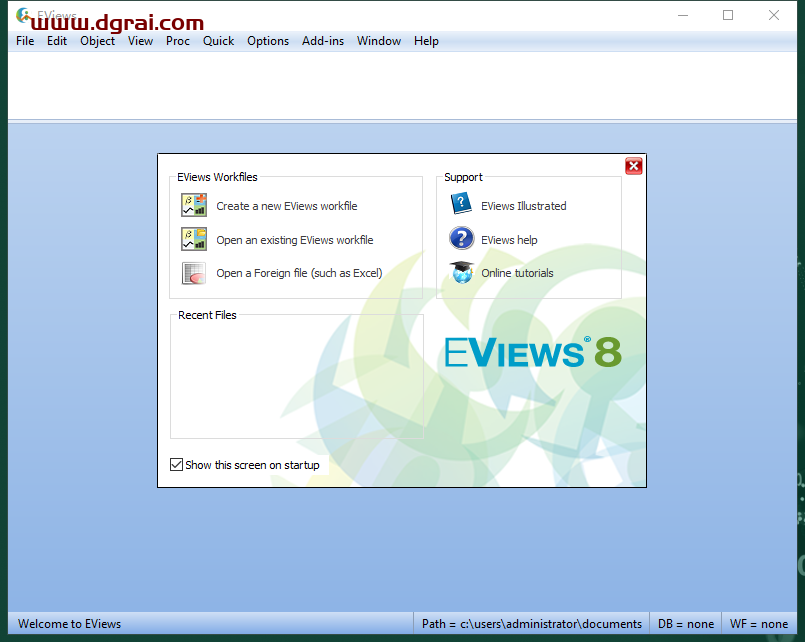Viewport: 805px width, 642px height.
Task: Click the Open existing workfile icon
Action: point(194,239)
